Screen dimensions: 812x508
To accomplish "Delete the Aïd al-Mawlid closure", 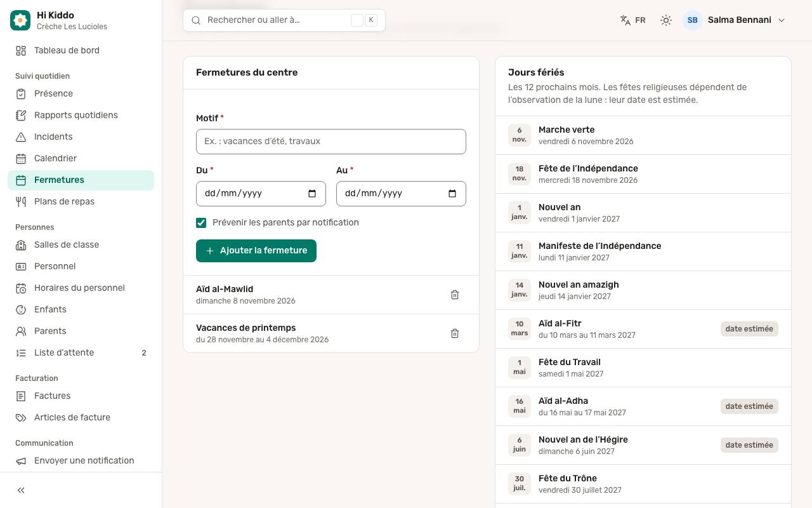I will coord(455,295).
